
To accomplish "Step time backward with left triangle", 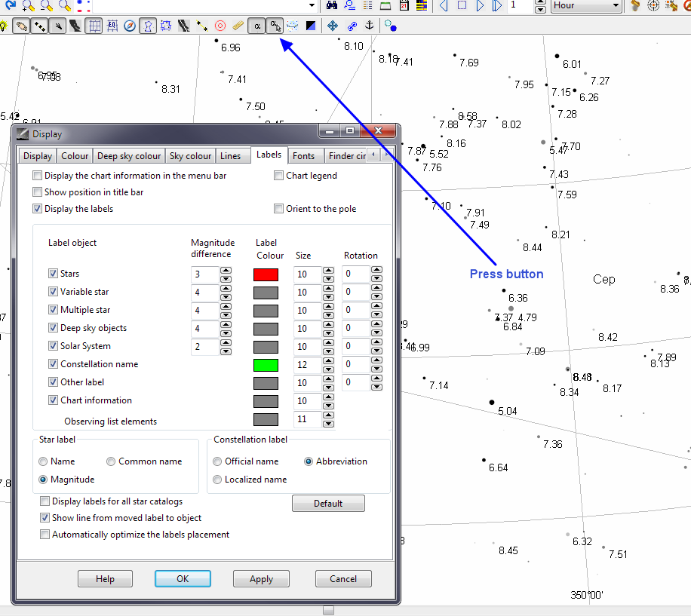I will coord(444,5).
